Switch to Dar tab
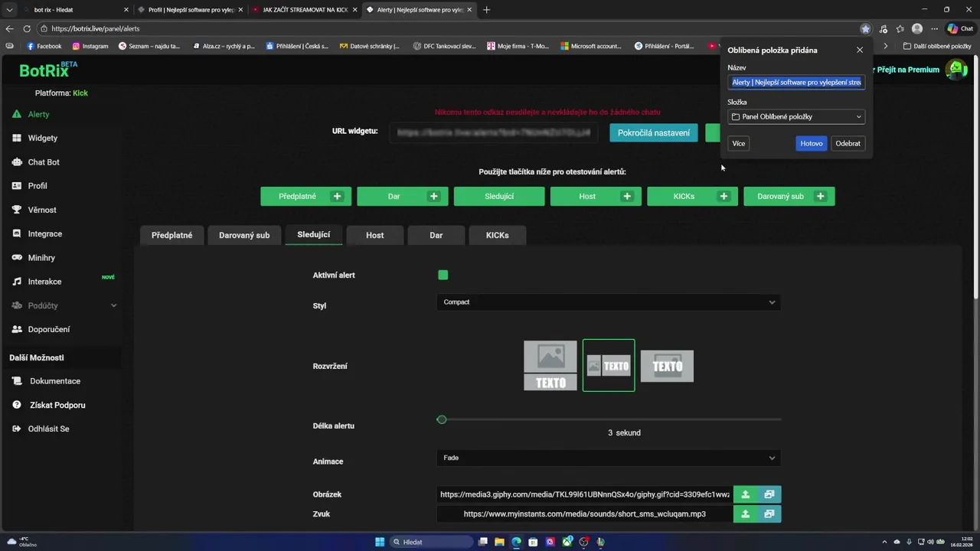980x551 pixels. (x=436, y=235)
